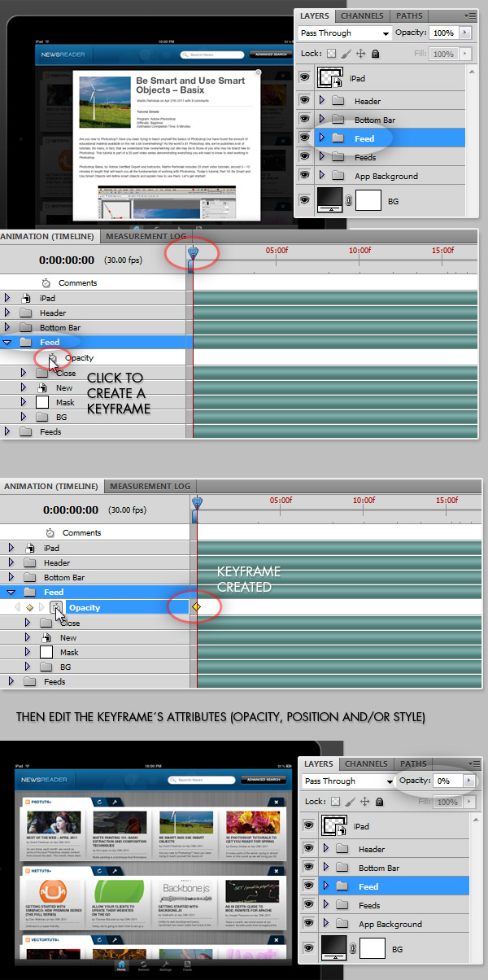Go to previous keyframe arrow in lower timeline
Viewport: 488px width, 980px height.
[x=17, y=607]
